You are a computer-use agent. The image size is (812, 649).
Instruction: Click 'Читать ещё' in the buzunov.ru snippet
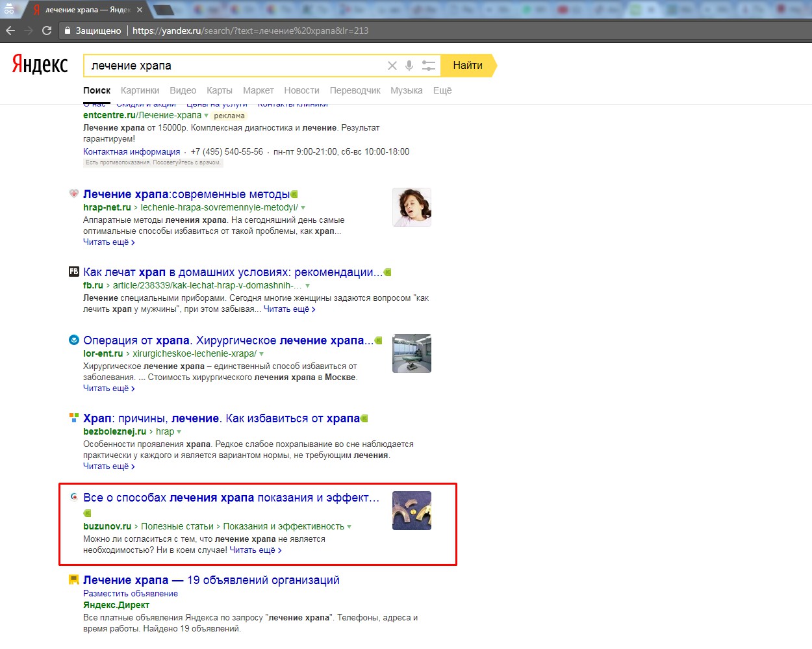255,550
